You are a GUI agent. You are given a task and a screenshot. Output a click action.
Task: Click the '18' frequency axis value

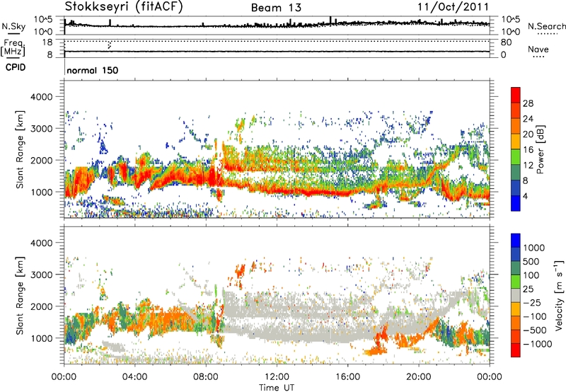tap(47, 42)
